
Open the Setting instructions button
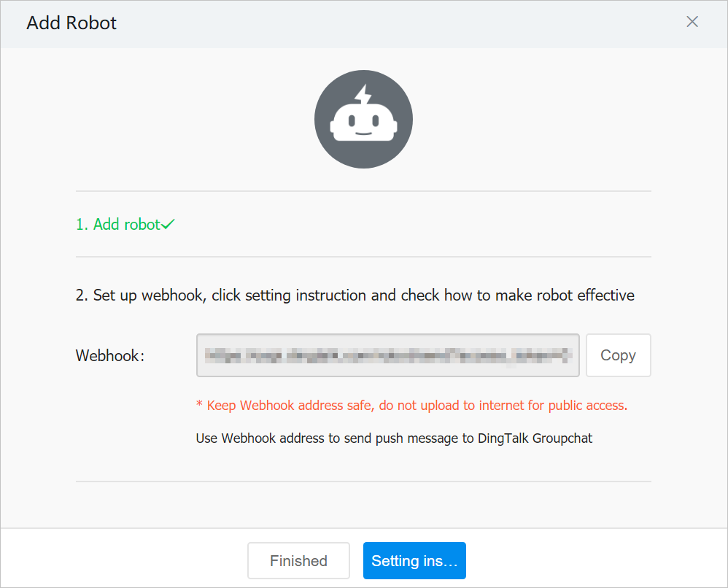pyautogui.click(x=414, y=561)
